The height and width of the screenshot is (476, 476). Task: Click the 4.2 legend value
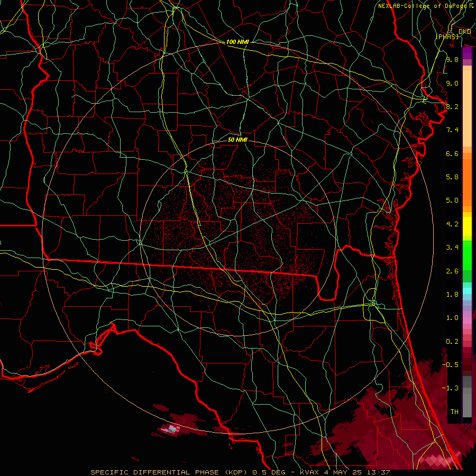click(452, 224)
